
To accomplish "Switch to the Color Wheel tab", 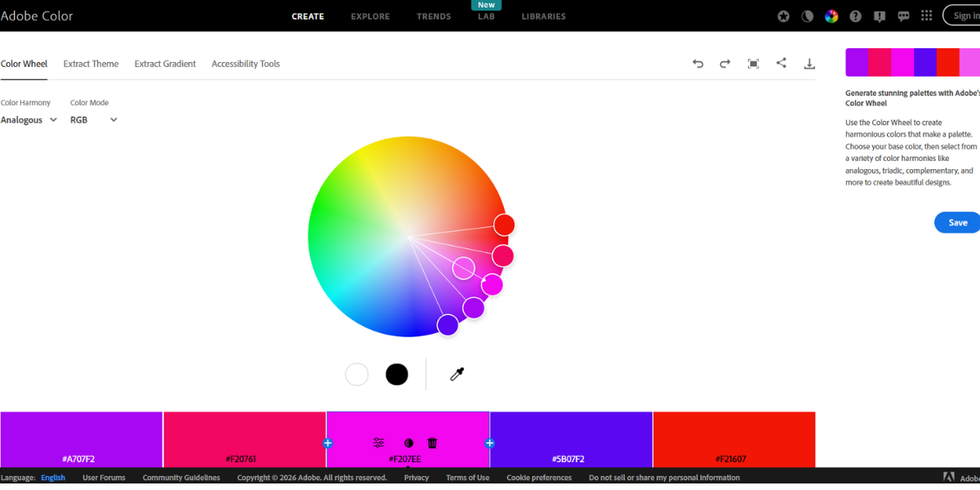I will point(24,64).
